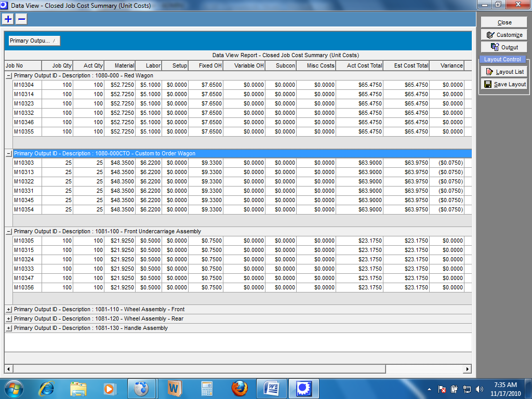Click the Save Layout button
The image size is (532, 399).
tap(504, 84)
